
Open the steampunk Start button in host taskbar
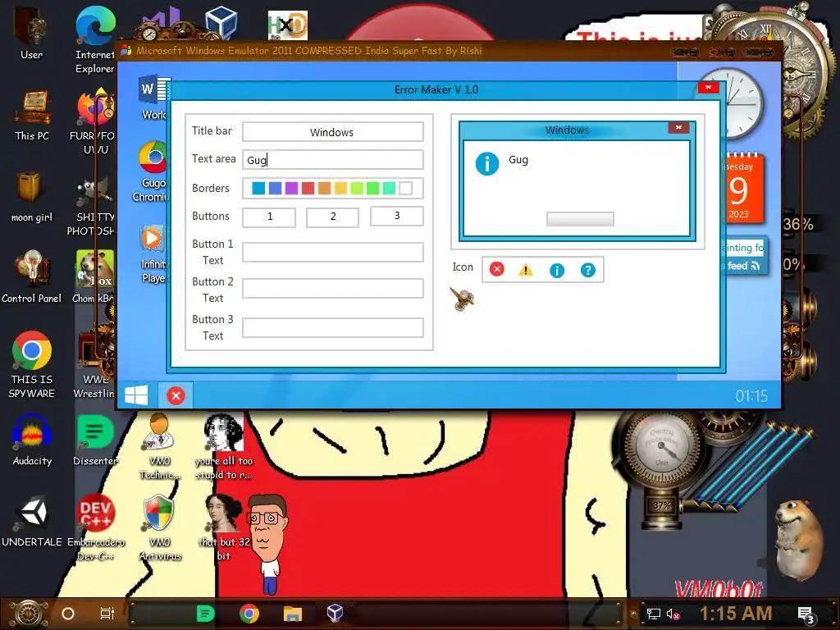click(x=28, y=614)
